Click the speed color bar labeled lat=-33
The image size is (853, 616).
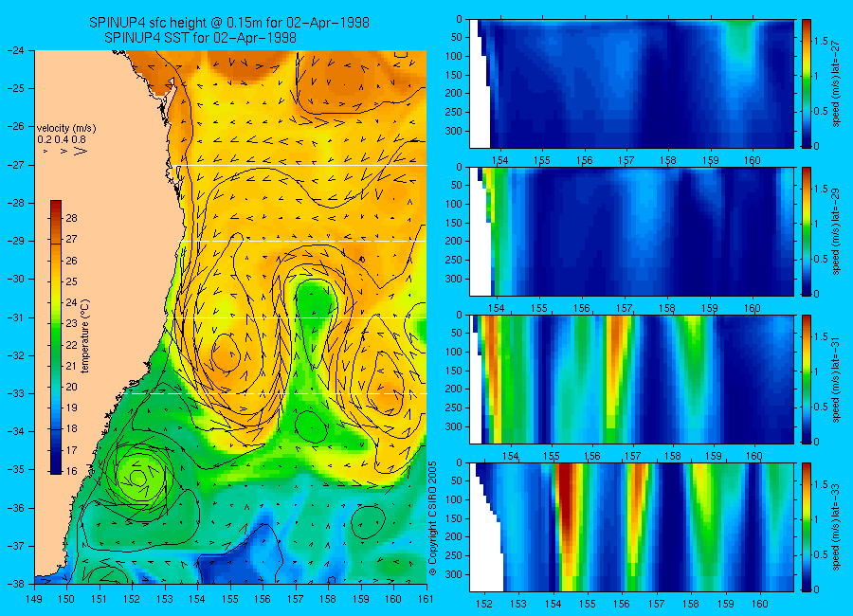pos(807,527)
